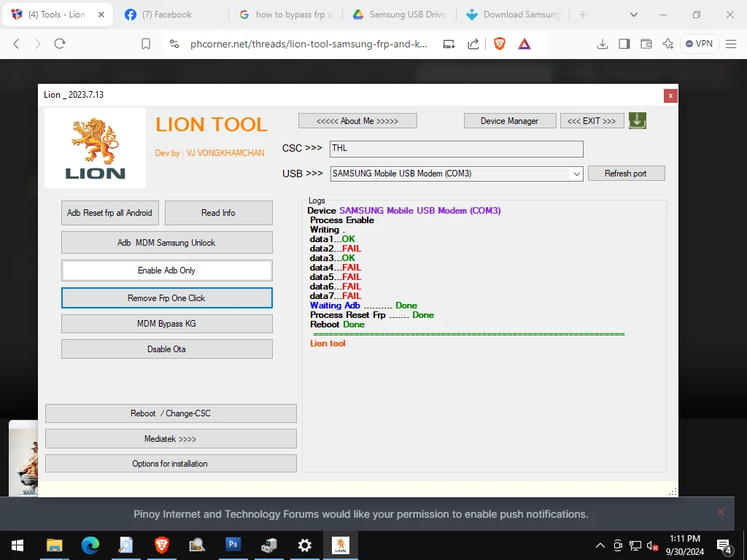Click the share icon in the address bar
The image size is (747, 560).
coord(473,44)
